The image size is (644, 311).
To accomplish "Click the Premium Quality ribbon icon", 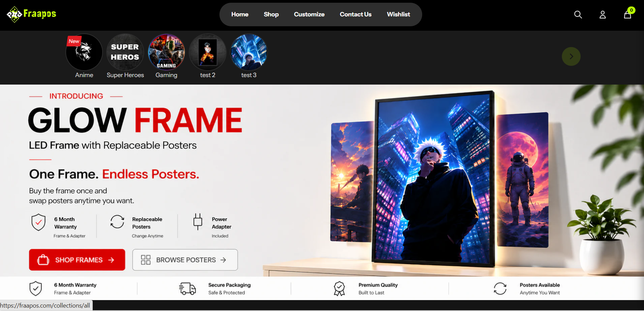I will click(339, 288).
